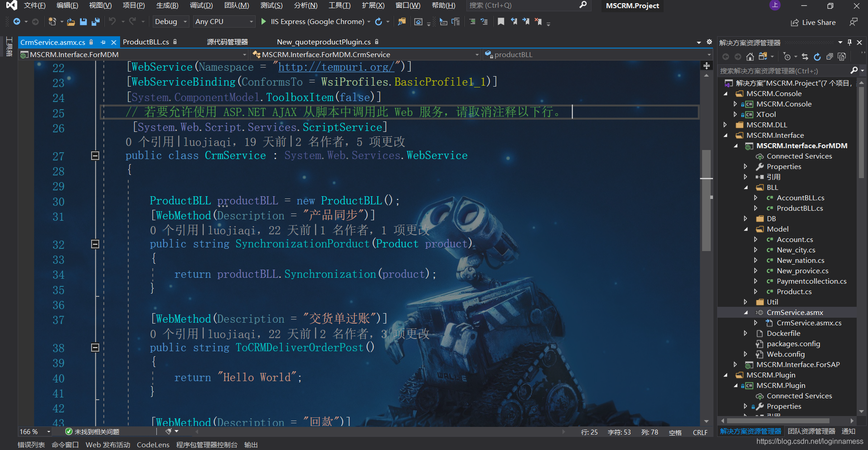Collapse the ToCRMDeliverOrderPost method outline
Screen dimensions: 868x450
click(95, 348)
